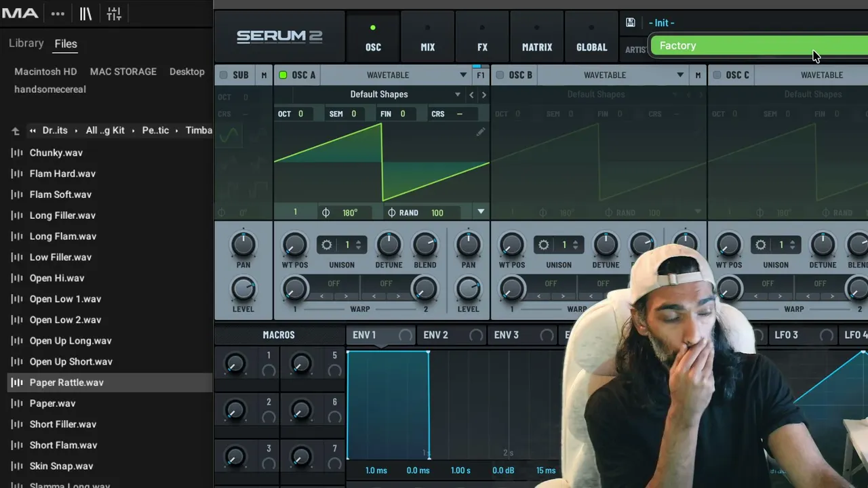Image resolution: width=868 pixels, height=488 pixels.
Task: Click the OSC A phase icon beside 180°
Action: (326, 213)
